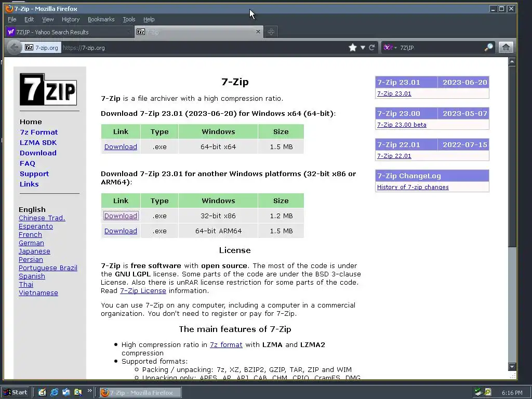Image resolution: width=532 pixels, height=399 pixels.
Task: Go to the Download sidebar page
Action: [38, 153]
